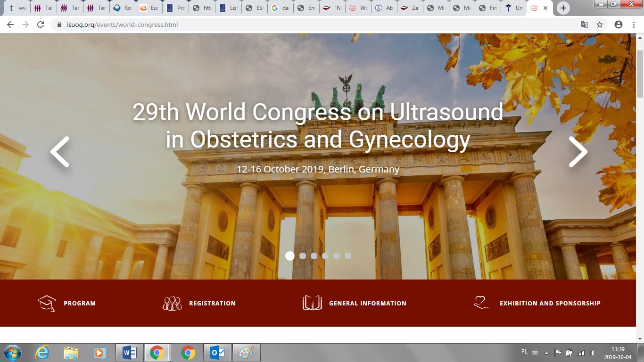Viewport: 644px width, 362px height.
Task: Select the last carousel slide dot
Action: (x=348, y=256)
